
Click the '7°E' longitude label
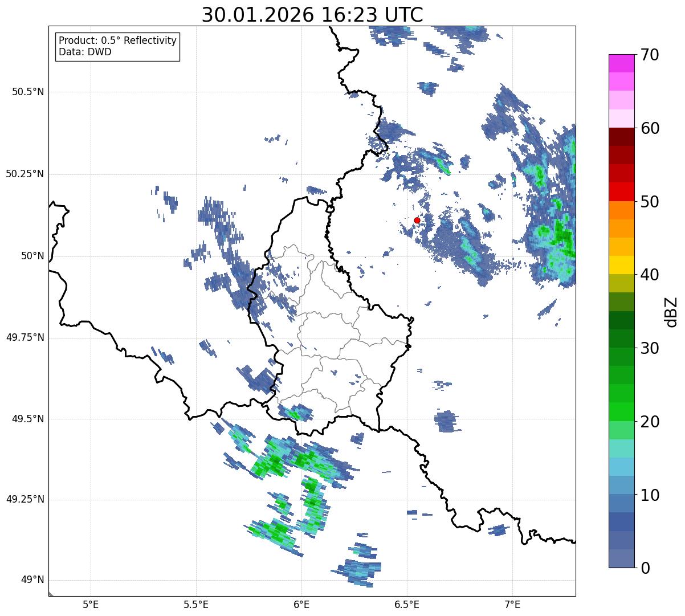pos(512,604)
